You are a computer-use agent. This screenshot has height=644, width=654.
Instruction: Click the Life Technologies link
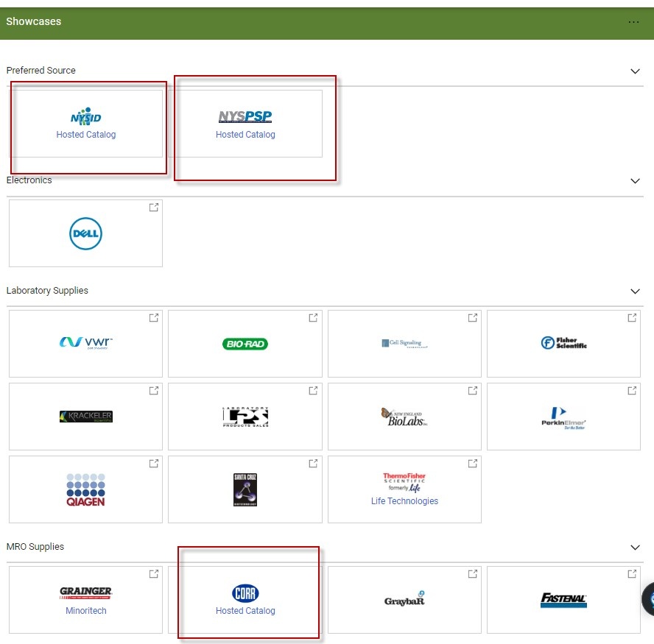coord(404,501)
